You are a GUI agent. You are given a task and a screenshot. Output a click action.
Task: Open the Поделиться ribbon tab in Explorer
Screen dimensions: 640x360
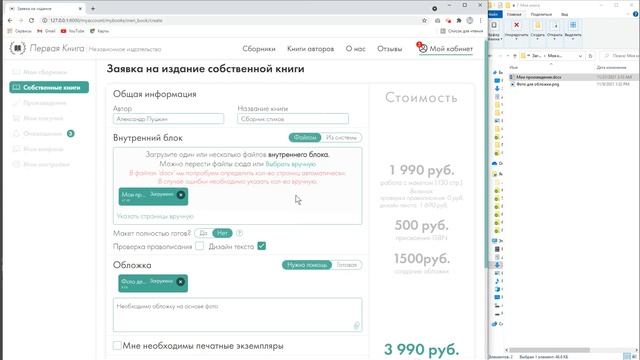pyautogui.click(x=541, y=14)
